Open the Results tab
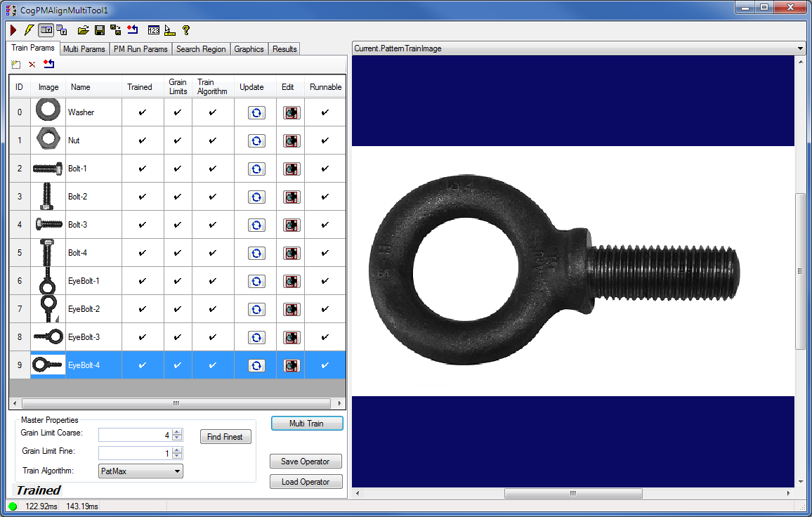Image resolution: width=812 pixels, height=517 pixels. (284, 48)
